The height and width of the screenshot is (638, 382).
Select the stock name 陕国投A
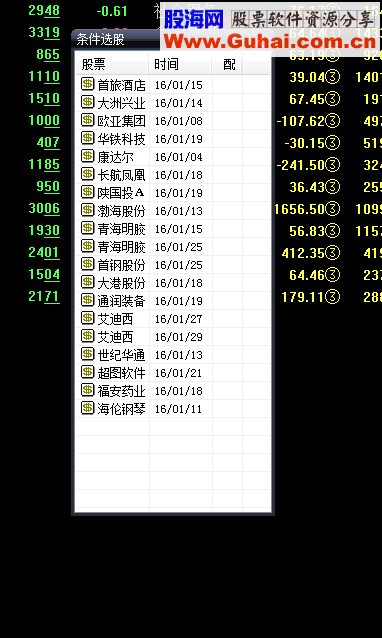[121, 193]
